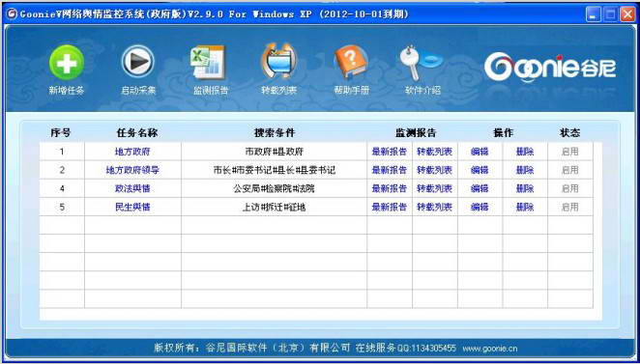Click 编辑 for the 民生舆情 task
Viewport: 640px width, 364px height.
[x=480, y=207]
